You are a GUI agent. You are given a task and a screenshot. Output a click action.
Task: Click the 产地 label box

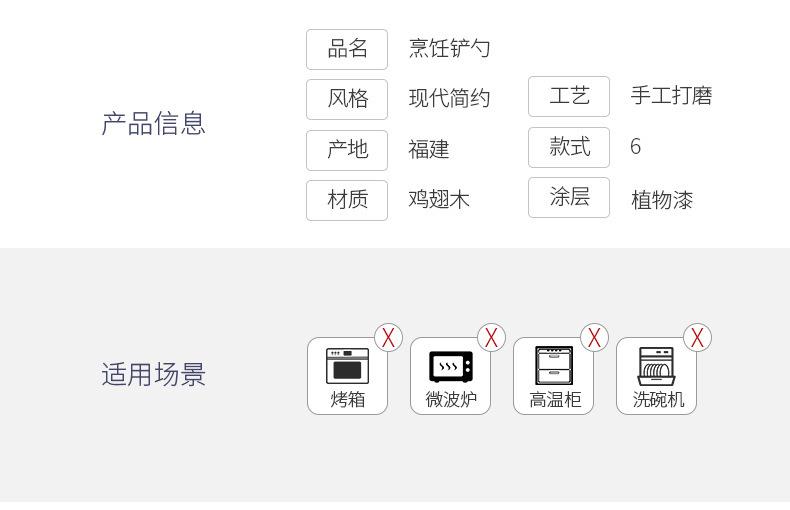pos(347,150)
